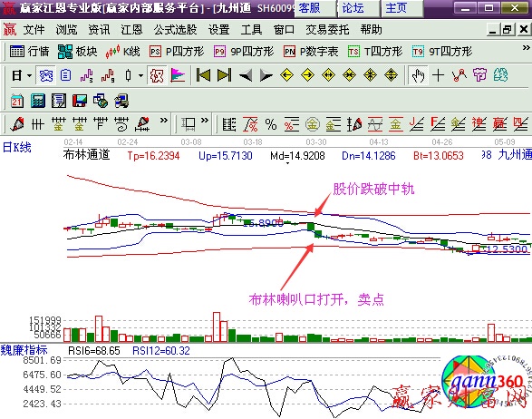Image resolution: width=532 pixels, height=419 pixels.
Task: Jump to first record arrow icon
Action: [x=203, y=75]
